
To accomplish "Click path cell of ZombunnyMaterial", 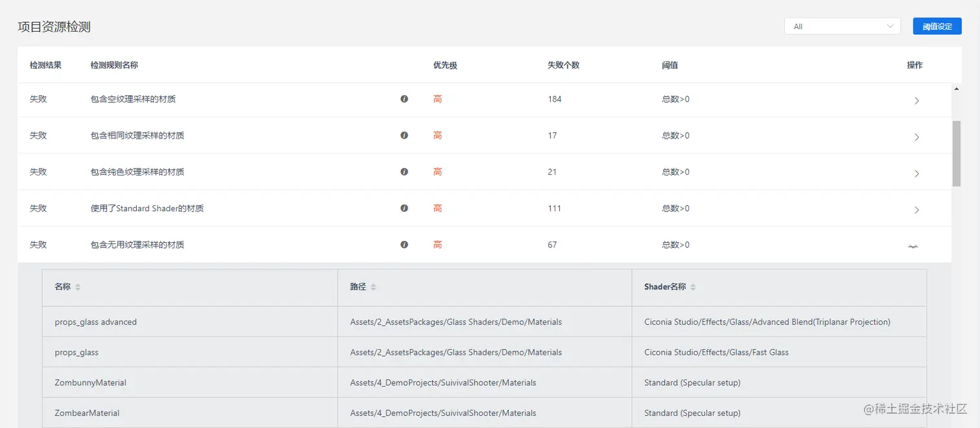I will pos(485,383).
